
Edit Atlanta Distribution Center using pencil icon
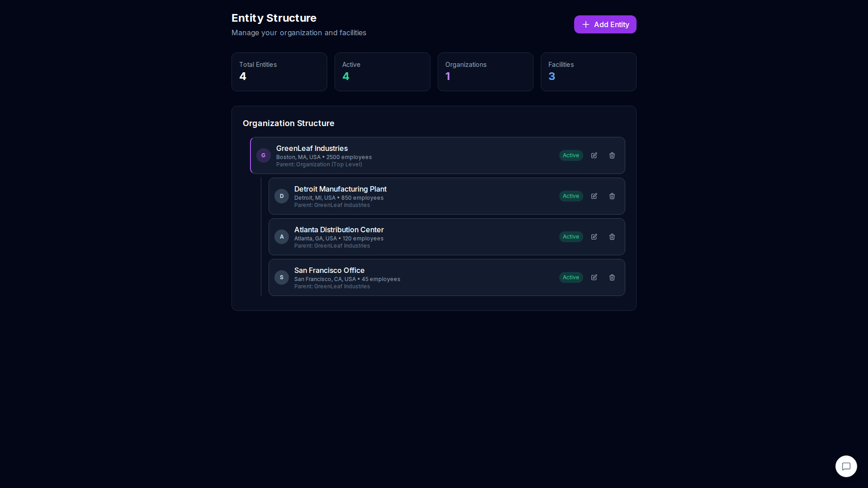click(594, 237)
